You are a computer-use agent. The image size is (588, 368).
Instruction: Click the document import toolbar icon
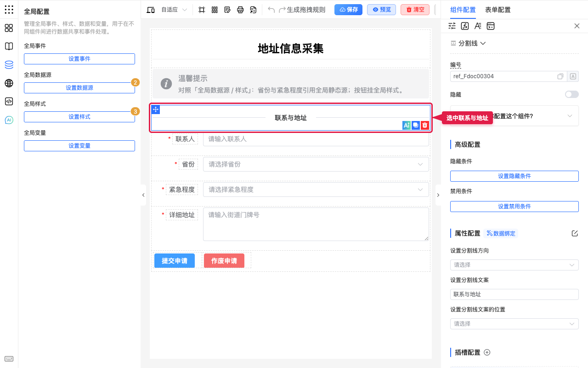tap(253, 10)
